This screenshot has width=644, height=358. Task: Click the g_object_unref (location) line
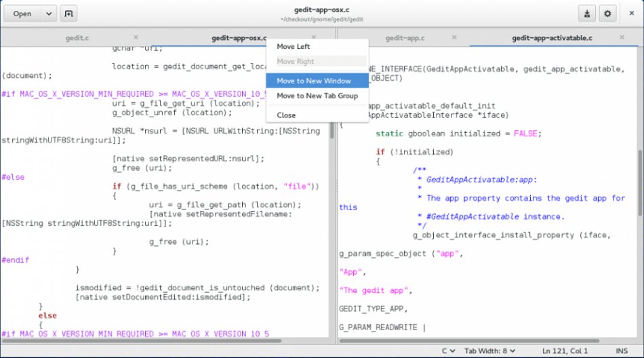(172, 113)
